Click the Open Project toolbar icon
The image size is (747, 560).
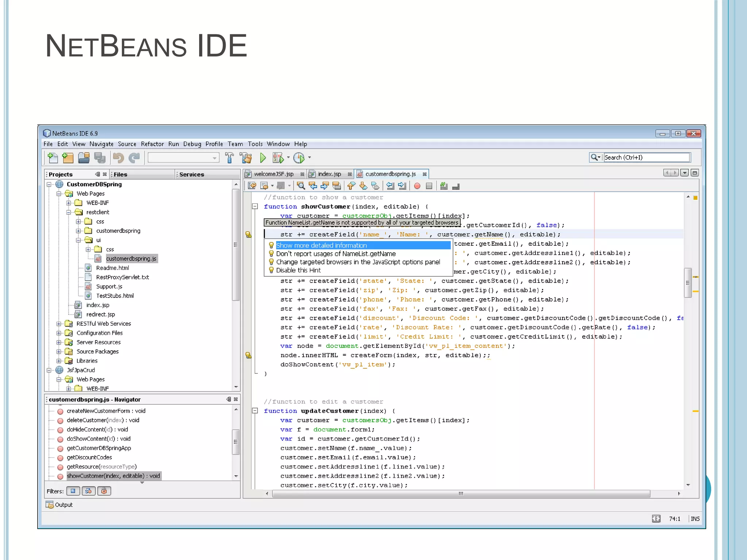[x=84, y=158]
